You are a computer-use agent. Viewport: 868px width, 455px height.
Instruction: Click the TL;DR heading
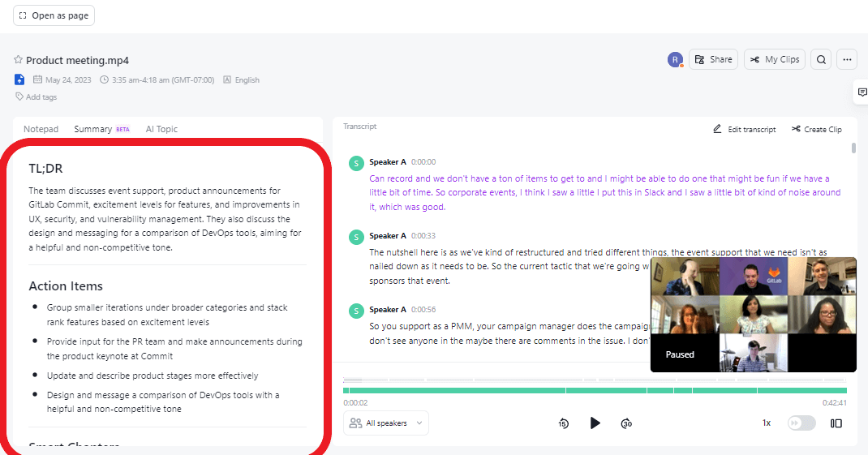tap(46, 168)
